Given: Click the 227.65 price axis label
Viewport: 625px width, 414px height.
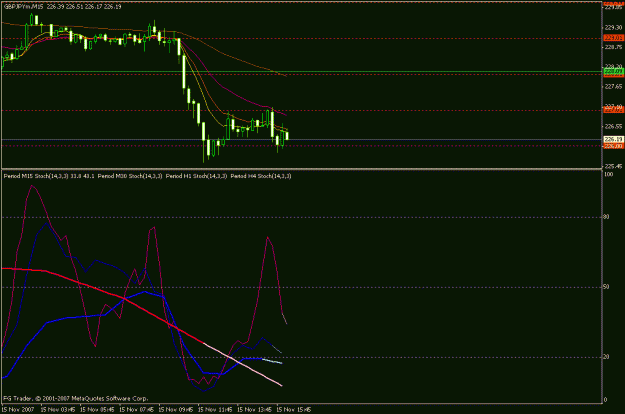Looking at the screenshot, I should 613,86.
